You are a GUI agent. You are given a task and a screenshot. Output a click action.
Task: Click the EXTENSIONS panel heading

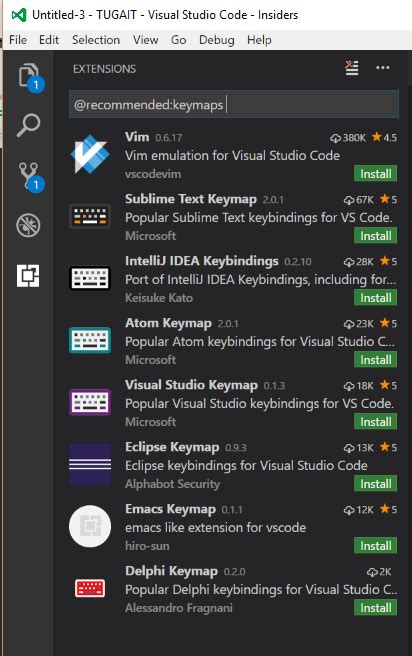pos(105,69)
